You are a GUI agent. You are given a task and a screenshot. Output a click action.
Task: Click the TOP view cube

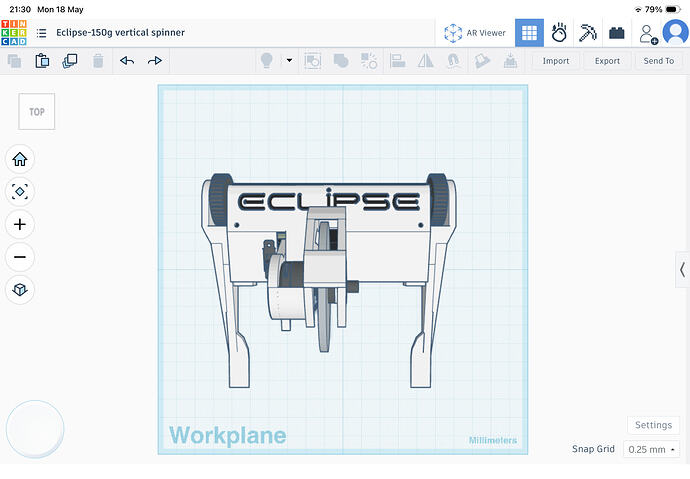click(37, 112)
